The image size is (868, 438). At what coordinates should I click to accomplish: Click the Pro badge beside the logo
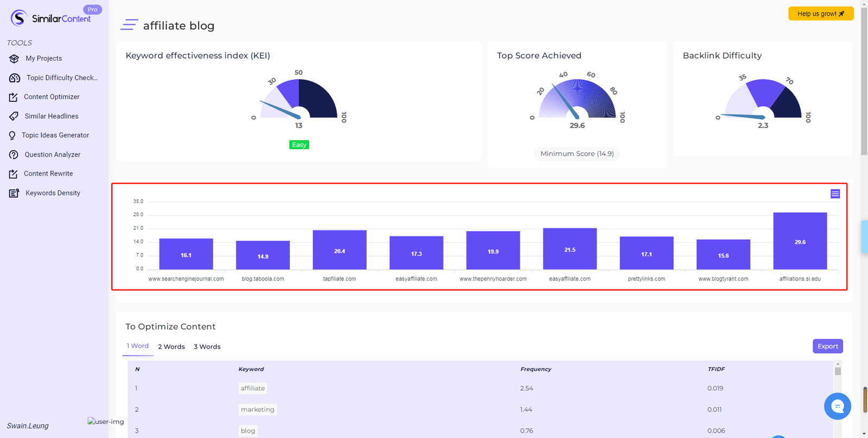point(92,9)
